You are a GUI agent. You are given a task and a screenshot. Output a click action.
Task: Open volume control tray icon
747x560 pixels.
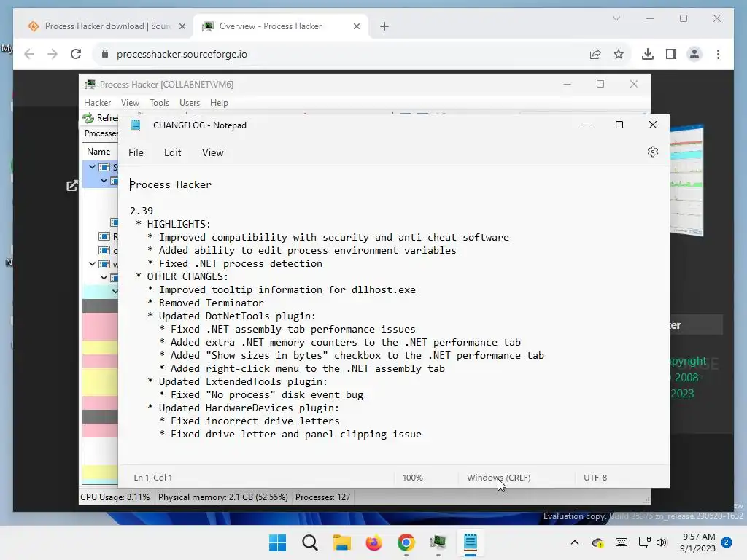[x=662, y=542]
